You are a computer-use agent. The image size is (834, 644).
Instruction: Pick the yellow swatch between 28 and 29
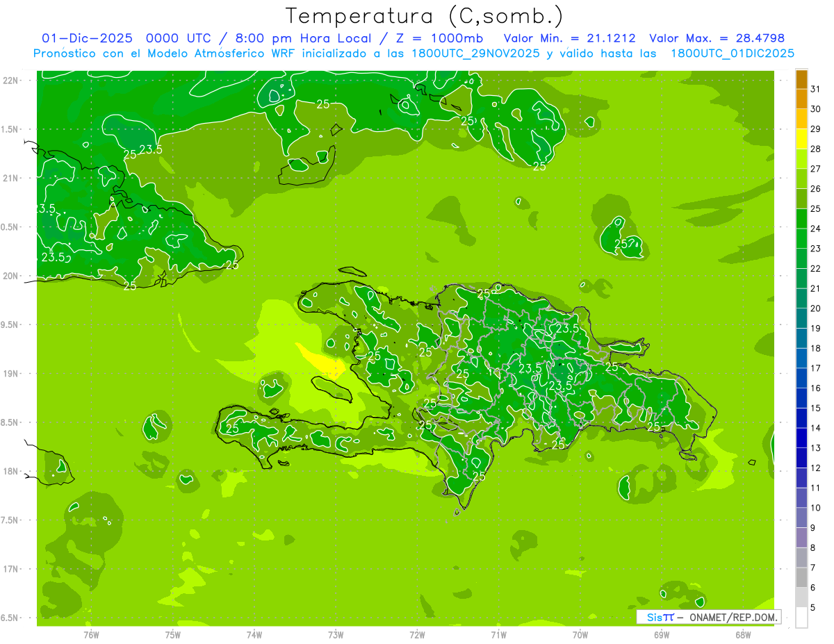coord(801,139)
